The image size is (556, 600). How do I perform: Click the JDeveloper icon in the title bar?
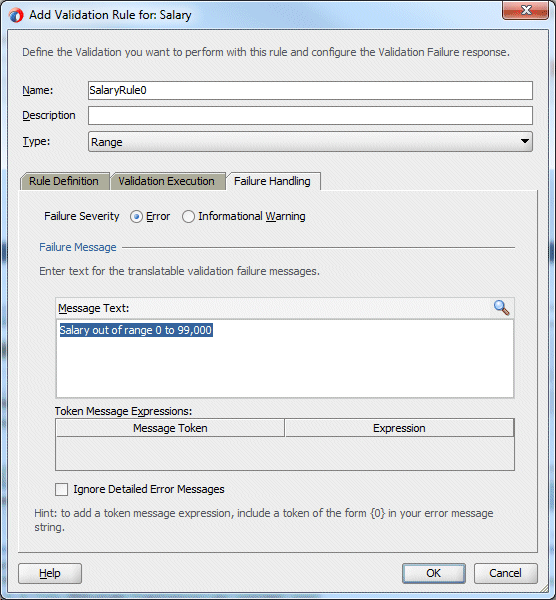[x=16, y=15]
